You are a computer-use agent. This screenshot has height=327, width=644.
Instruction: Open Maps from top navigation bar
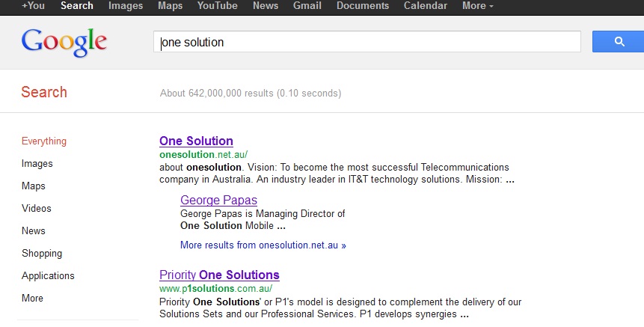pyautogui.click(x=170, y=6)
